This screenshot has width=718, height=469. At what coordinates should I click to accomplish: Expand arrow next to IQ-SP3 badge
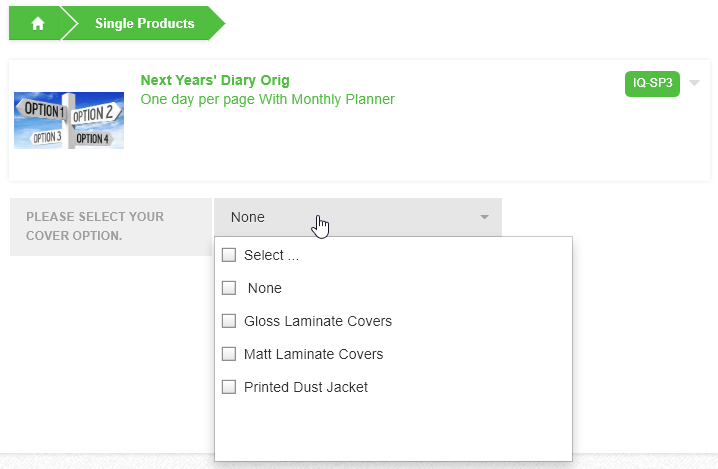(x=694, y=83)
